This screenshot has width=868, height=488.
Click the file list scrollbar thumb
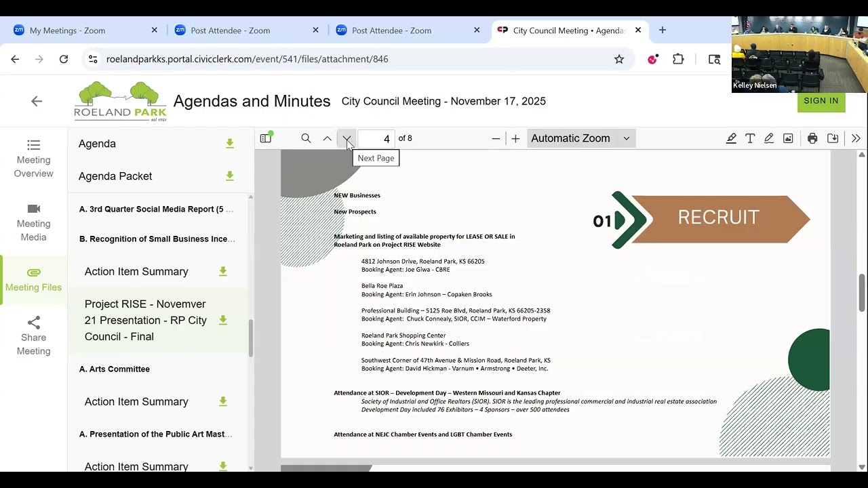[251, 338]
